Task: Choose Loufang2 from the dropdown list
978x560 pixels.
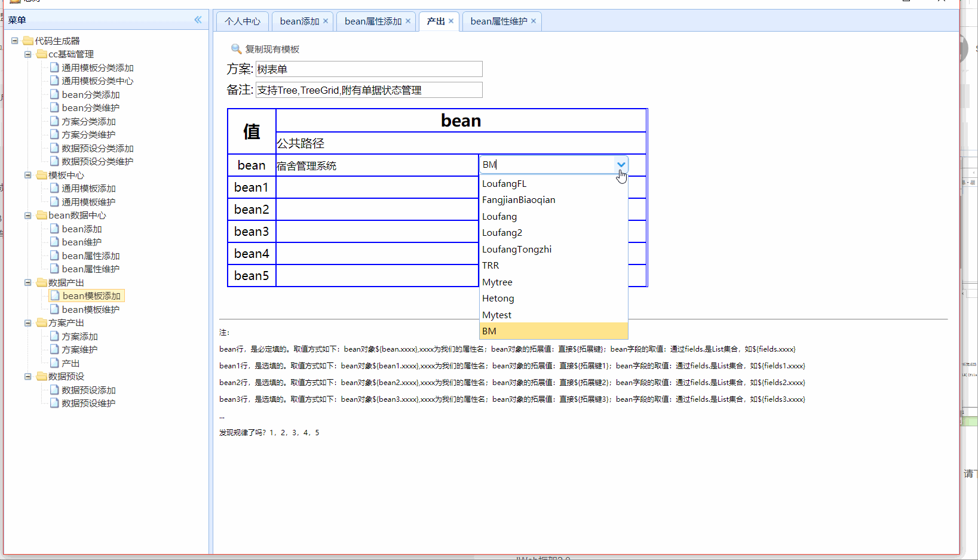Action: (554, 233)
